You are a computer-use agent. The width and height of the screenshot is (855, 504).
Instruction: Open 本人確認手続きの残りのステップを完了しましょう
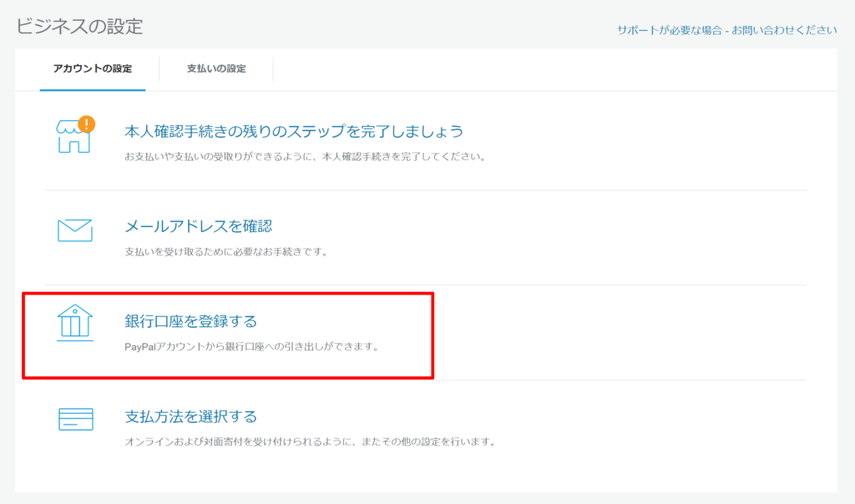(x=293, y=131)
